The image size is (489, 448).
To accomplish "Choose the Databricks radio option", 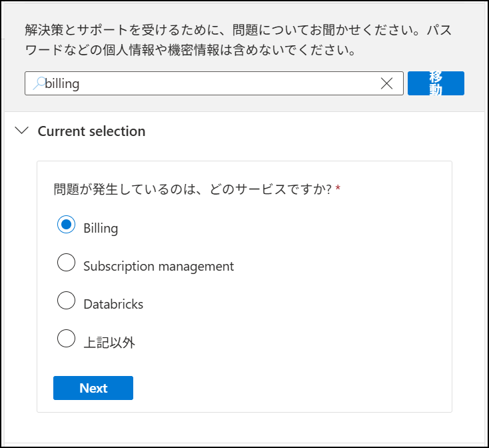I will click(66, 301).
